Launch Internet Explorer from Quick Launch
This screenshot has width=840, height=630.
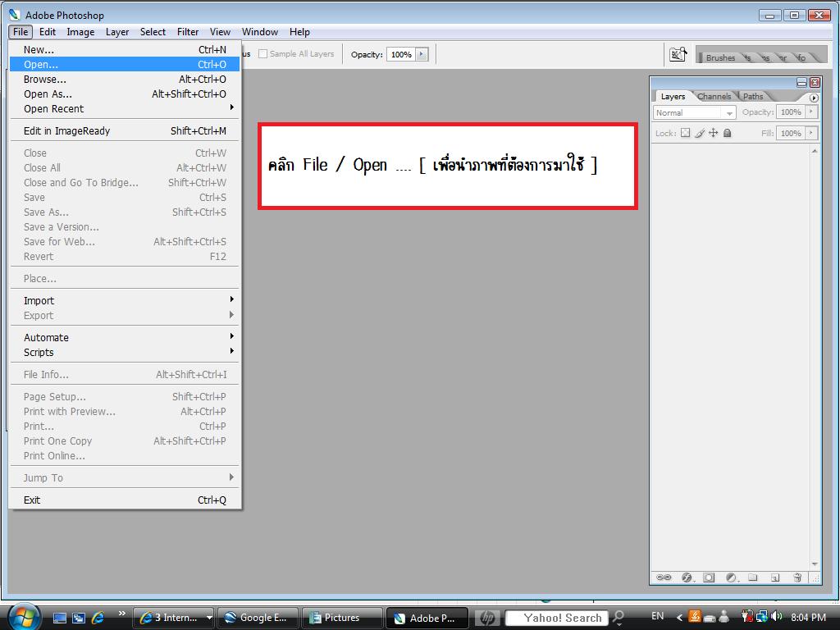coord(98,618)
